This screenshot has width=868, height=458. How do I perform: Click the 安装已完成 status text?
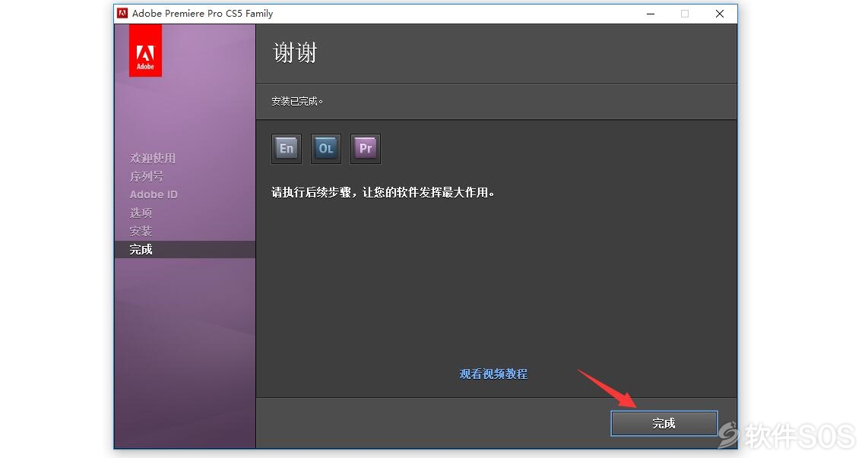point(297,101)
